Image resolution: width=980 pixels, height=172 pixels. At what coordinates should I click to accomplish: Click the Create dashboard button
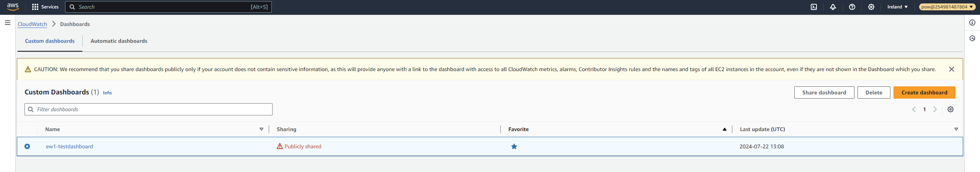924,92
